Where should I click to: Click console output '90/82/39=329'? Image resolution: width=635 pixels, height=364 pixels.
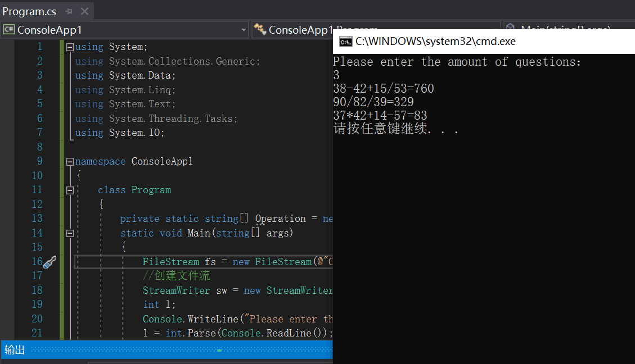(373, 102)
